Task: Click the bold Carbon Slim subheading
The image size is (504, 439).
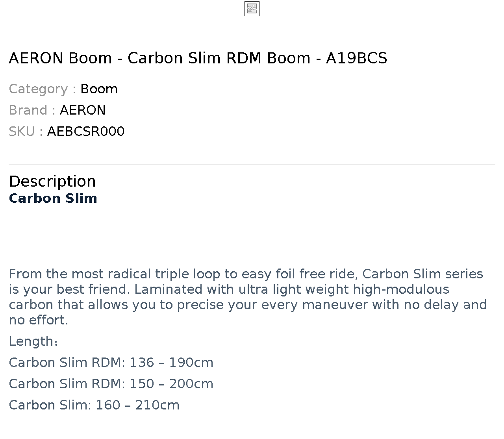Action: pos(53,198)
